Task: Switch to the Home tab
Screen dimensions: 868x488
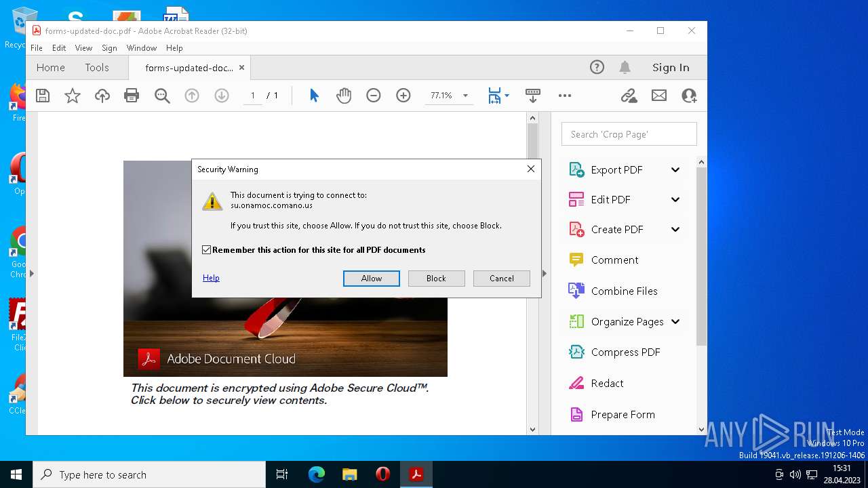Action: click(x=51, y=67)
